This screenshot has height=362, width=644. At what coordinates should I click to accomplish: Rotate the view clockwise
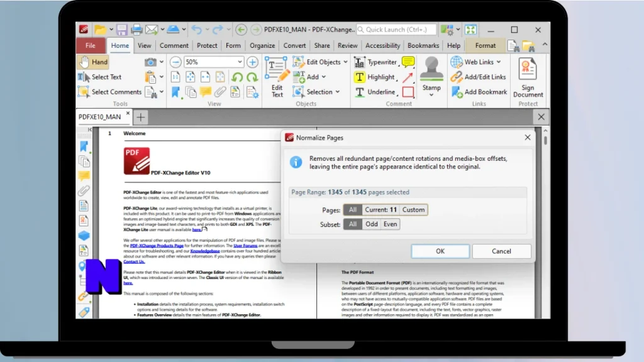pos(252,77)
